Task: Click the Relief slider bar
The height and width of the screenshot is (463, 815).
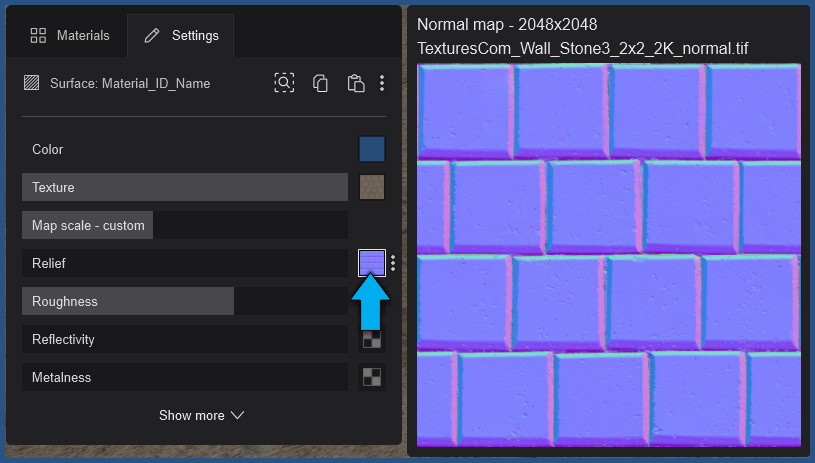Action: pyautogui.click(x=184, y=263)
